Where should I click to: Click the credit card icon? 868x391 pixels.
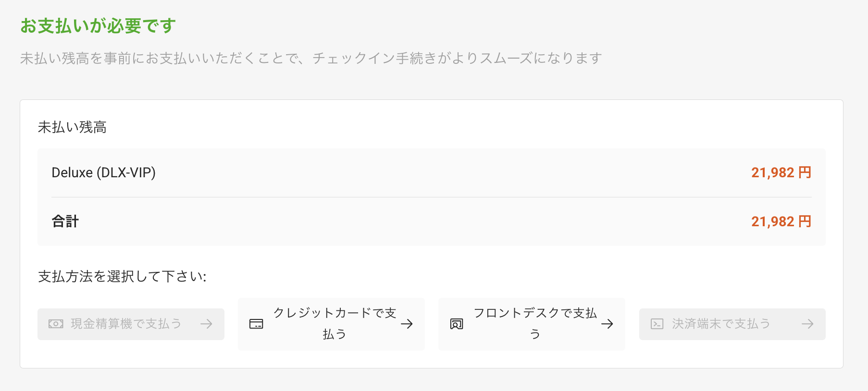256,324
